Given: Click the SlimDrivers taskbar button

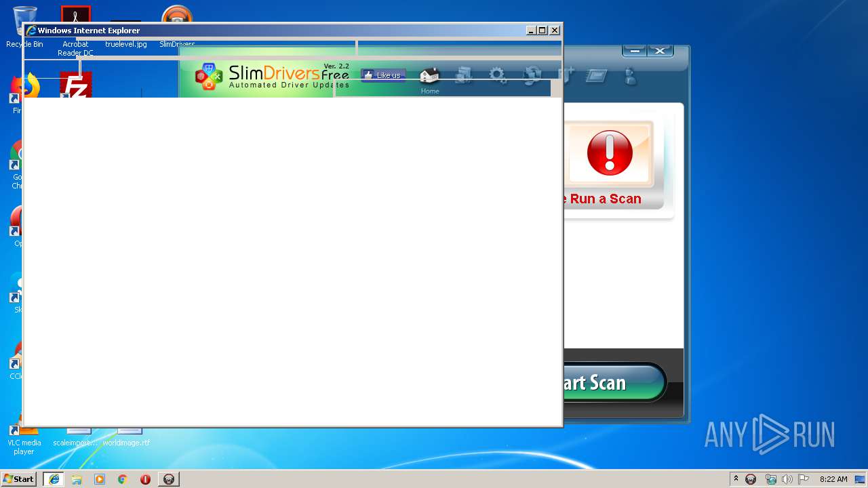Looking at the screenshot, I should (169, 479).
